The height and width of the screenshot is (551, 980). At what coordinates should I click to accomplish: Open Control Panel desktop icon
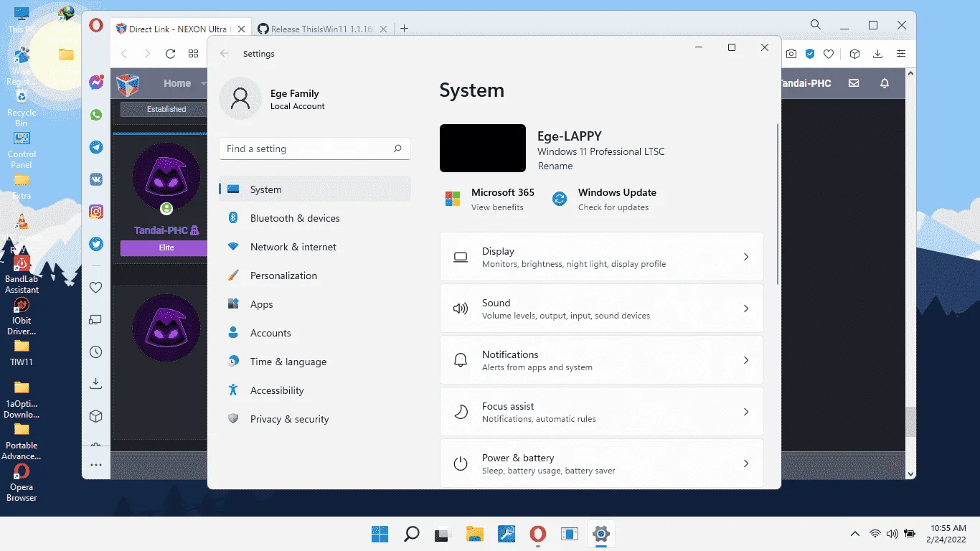pos(22,150)
